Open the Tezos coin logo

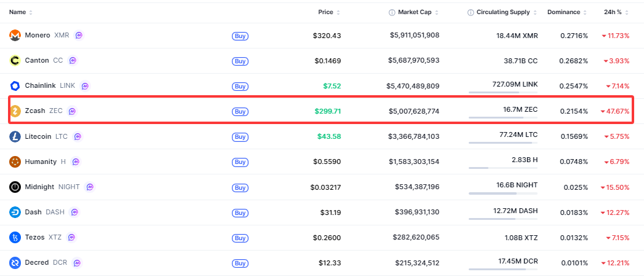(15, 238)
